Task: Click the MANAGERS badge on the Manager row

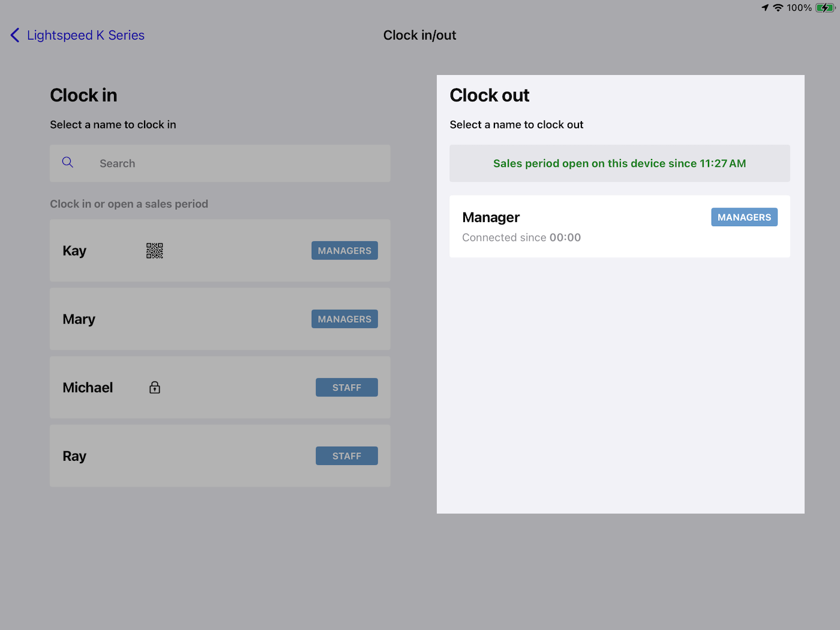Action: [744, 217]
